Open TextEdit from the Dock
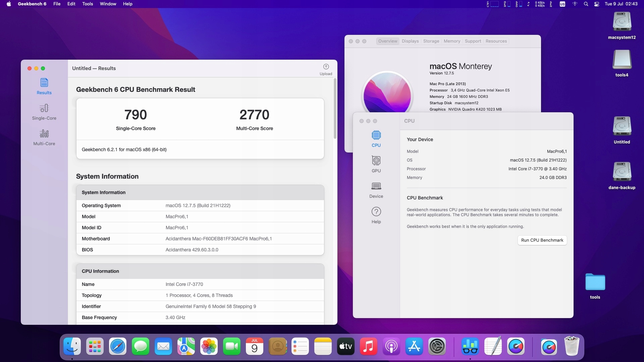 point(493,347)
